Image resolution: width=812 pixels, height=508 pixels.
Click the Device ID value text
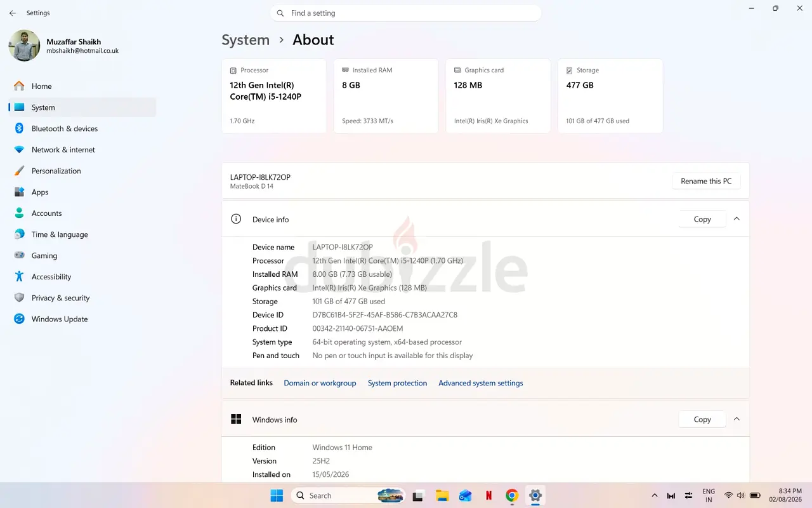(385, 315)
